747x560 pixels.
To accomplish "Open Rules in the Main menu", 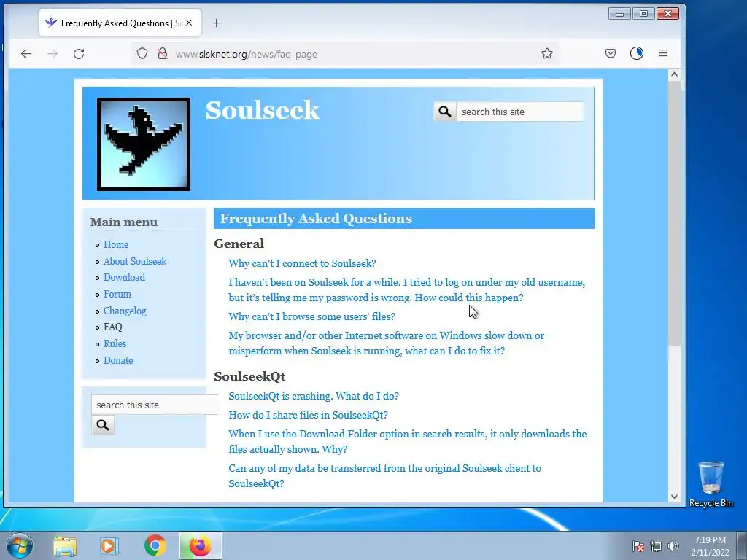I will tap(115, 343).
